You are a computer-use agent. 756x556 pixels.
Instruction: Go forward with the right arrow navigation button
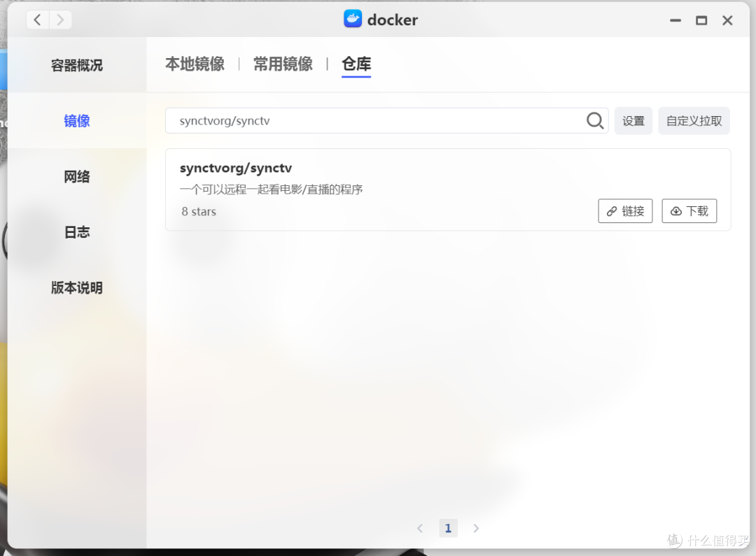click(60, 20)
